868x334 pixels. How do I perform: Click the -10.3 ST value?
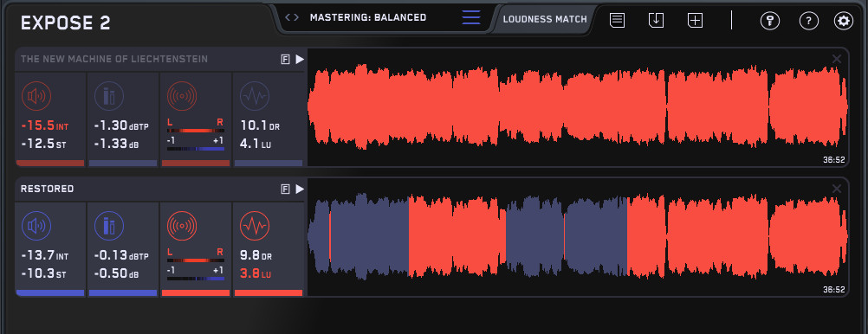tap(42, 273)
